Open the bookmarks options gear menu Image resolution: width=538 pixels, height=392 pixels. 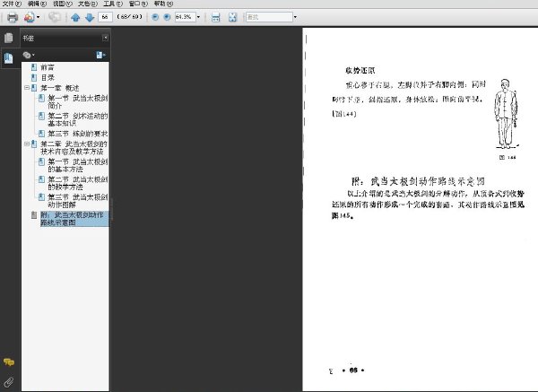pos(28,55)
